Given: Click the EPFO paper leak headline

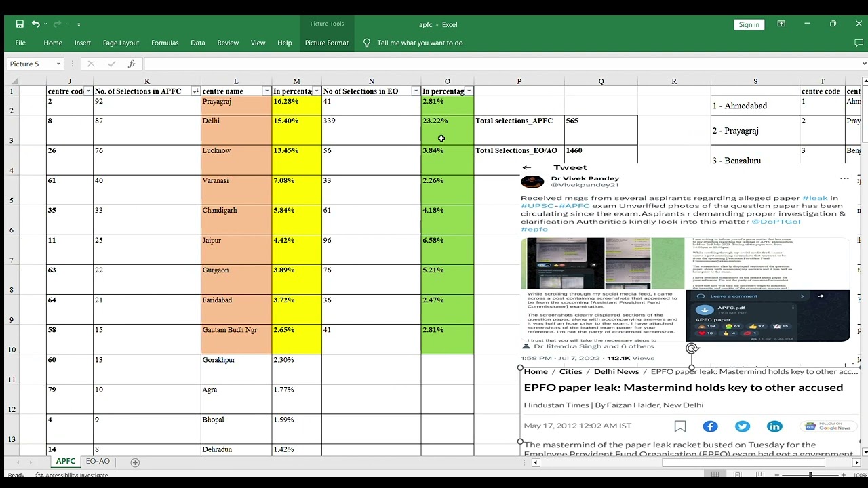Looking at the screenshot, I should (684, 388).
